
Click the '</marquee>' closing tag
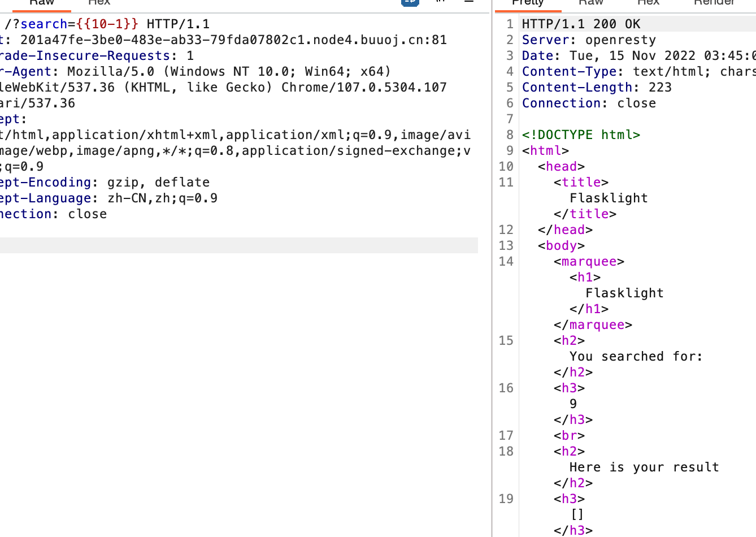pos(593,324)
